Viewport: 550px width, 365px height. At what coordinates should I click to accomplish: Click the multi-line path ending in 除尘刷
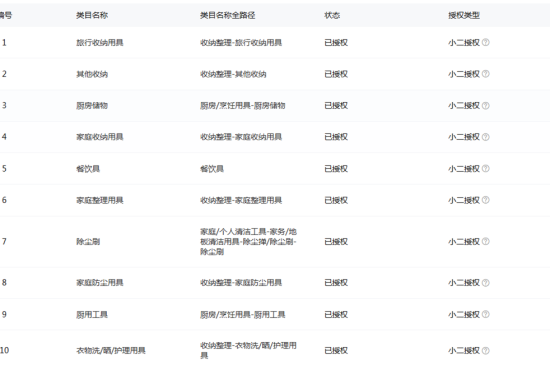pyautogui.click(x=248, y=242)
